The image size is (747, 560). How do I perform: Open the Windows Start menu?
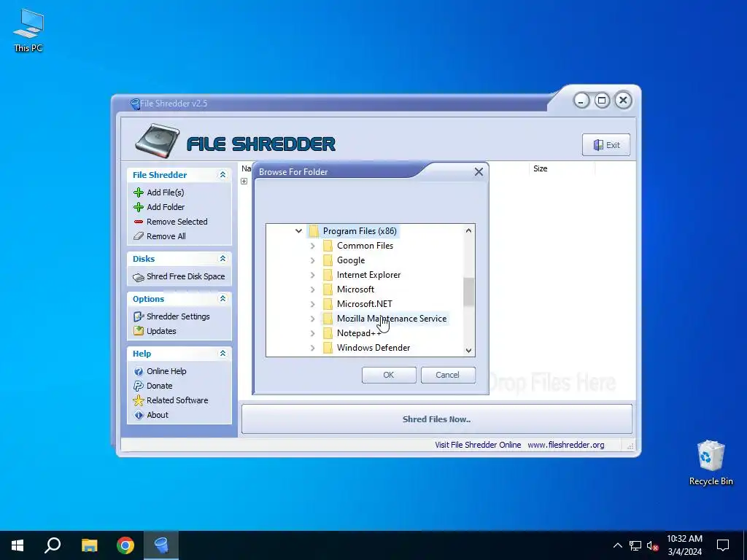coord(18,545)
